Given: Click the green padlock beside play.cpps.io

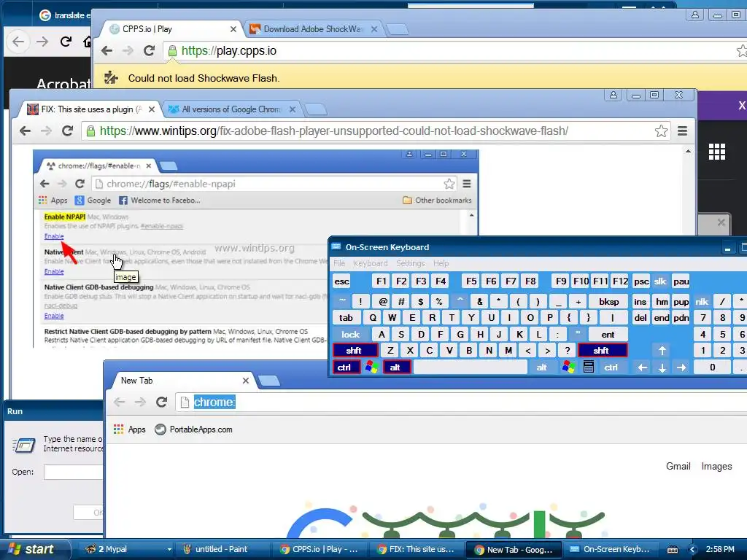Looking at the screenshot, I should click(172, 50).
